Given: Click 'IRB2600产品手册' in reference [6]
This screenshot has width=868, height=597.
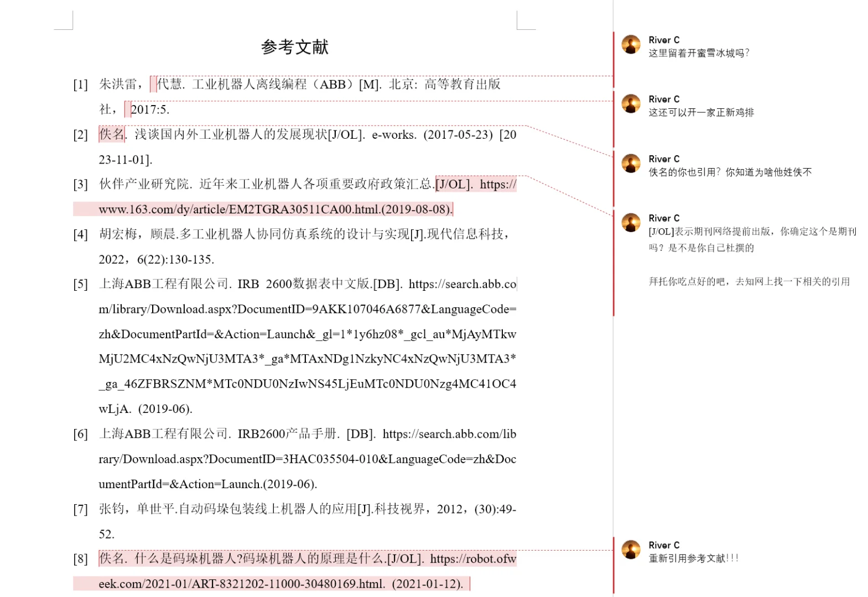Looking at the screenshot, I should 287,434.
